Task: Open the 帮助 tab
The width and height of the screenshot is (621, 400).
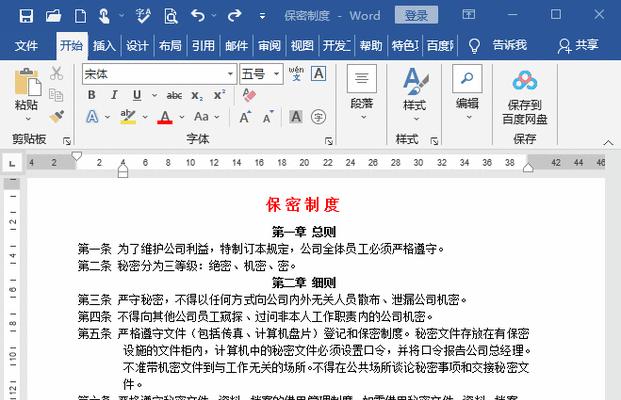Action: (x=371, y=46)
